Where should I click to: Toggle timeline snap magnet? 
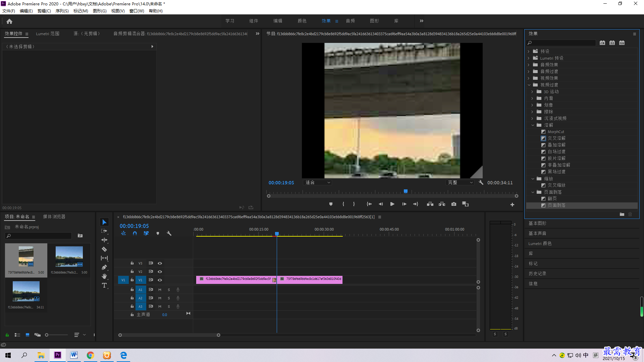pyautogui.click(x=135, y=233)
